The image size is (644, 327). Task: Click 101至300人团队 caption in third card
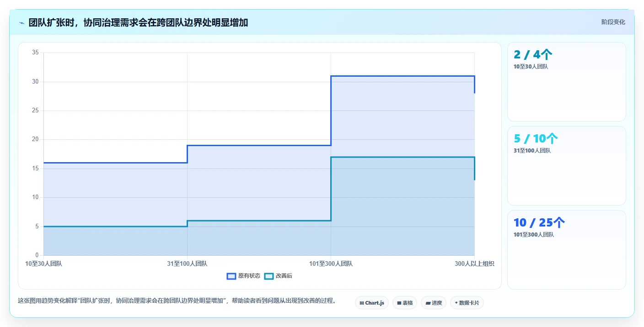tap(533, 235)
